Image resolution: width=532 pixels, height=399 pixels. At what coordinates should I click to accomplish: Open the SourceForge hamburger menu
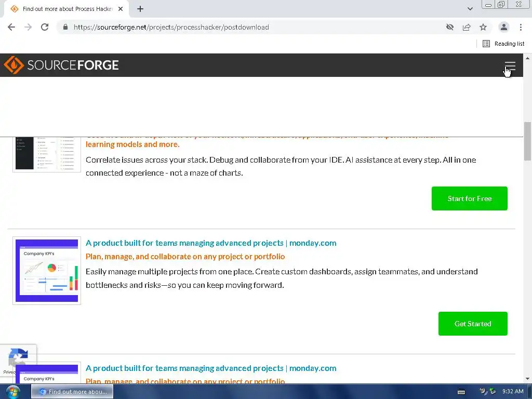click(x=510, y=66)
